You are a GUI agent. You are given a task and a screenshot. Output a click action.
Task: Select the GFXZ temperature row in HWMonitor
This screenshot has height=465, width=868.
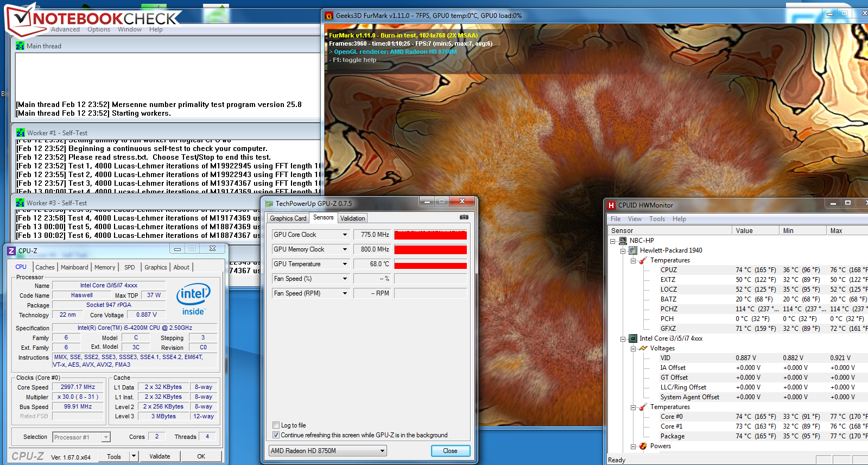[x=763, y=329]
